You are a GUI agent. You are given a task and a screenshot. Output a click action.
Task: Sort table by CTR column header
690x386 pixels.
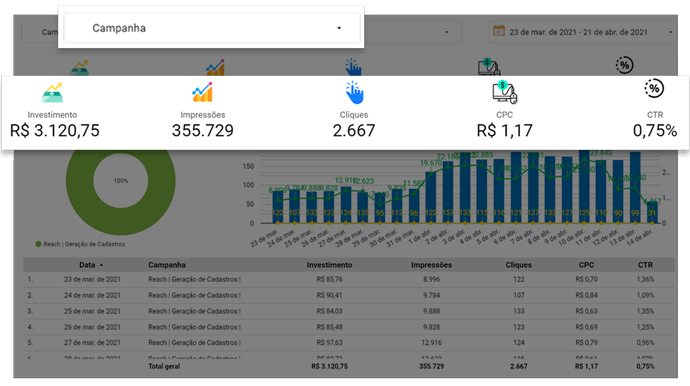[x=645, y=265]
